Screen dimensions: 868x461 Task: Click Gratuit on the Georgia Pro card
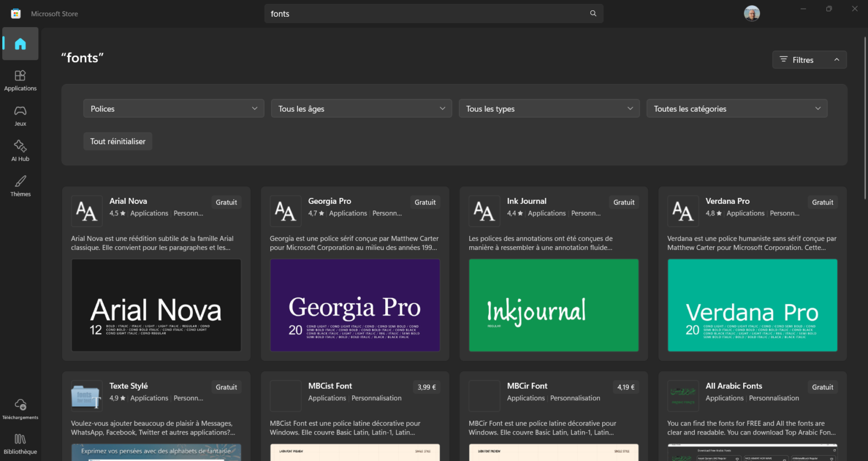425,202
